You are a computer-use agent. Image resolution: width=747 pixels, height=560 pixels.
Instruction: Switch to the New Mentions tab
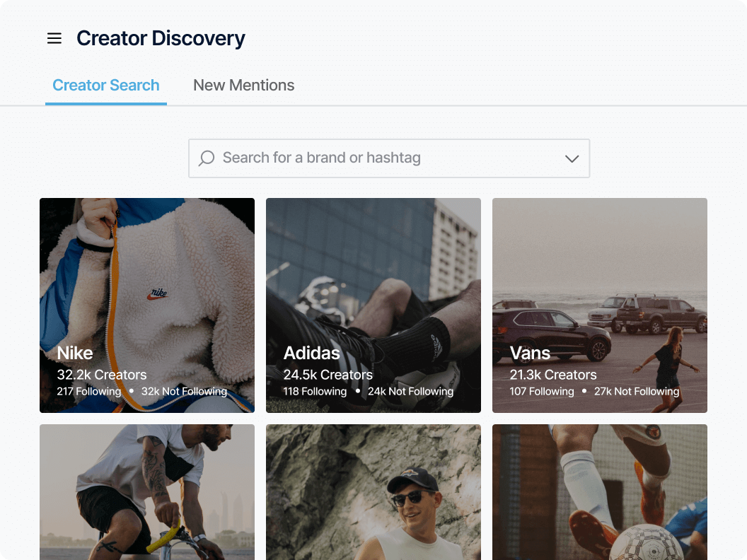(243, 86)
